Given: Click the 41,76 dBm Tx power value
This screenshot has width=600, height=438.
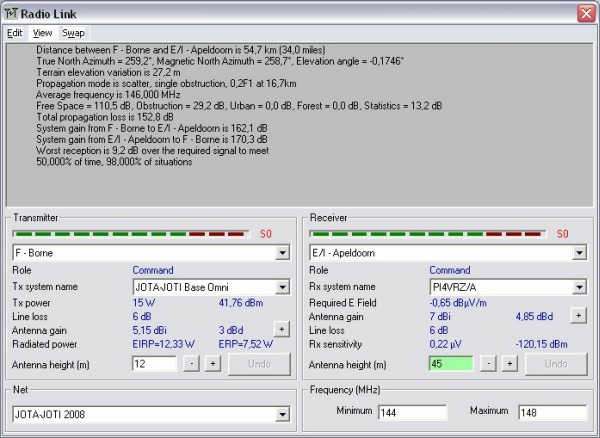Looking at the screenshot, I should pos(241,303).
